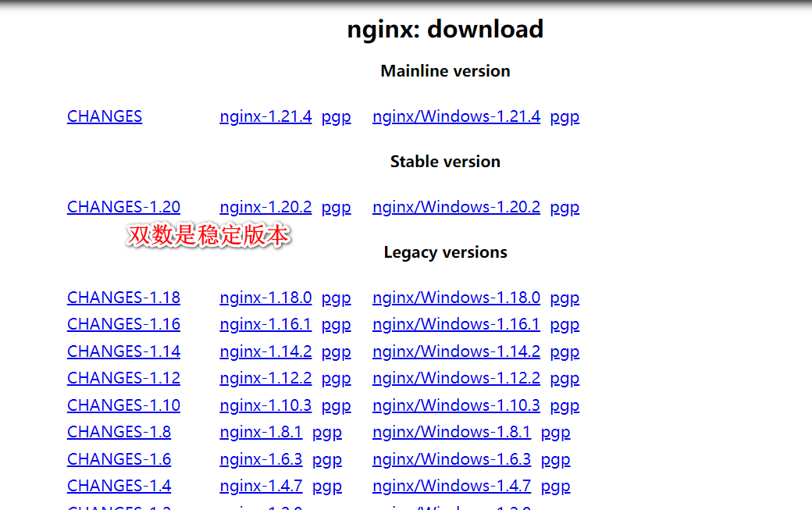The height and width of the screenshot is (510, 812).
Task: Open pgp signature for nginx-1.16.1
Action: (x=336, y=325)
